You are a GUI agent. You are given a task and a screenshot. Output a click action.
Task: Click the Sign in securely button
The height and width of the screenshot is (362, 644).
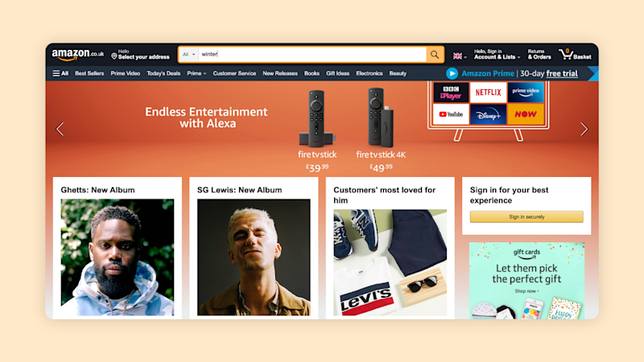526,216
